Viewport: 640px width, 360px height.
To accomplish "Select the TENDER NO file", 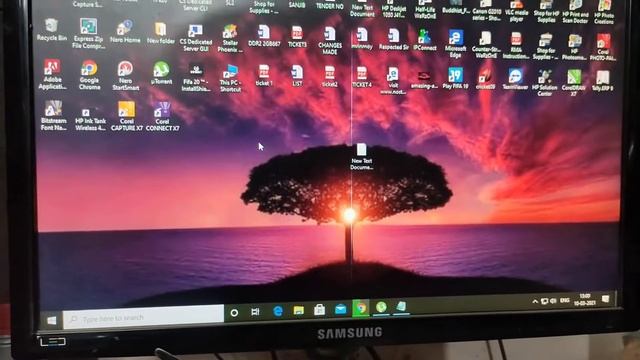I will 330,5.
